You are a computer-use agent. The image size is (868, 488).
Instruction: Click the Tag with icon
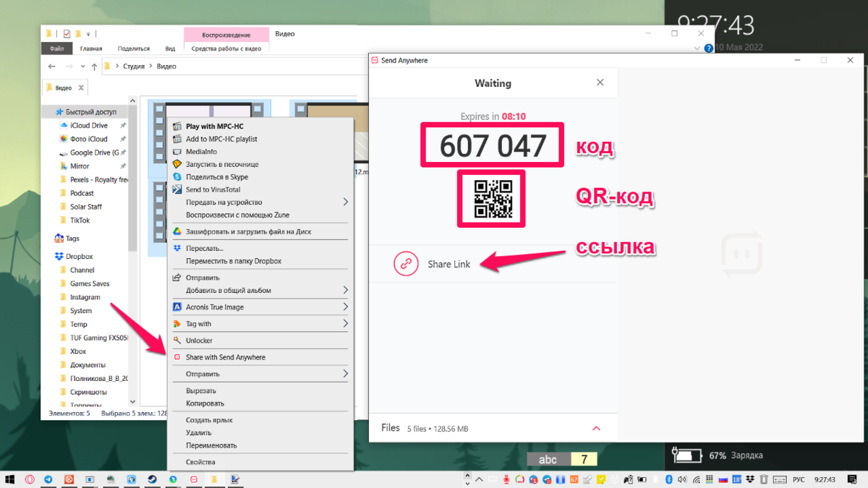(x=176, y=324)
